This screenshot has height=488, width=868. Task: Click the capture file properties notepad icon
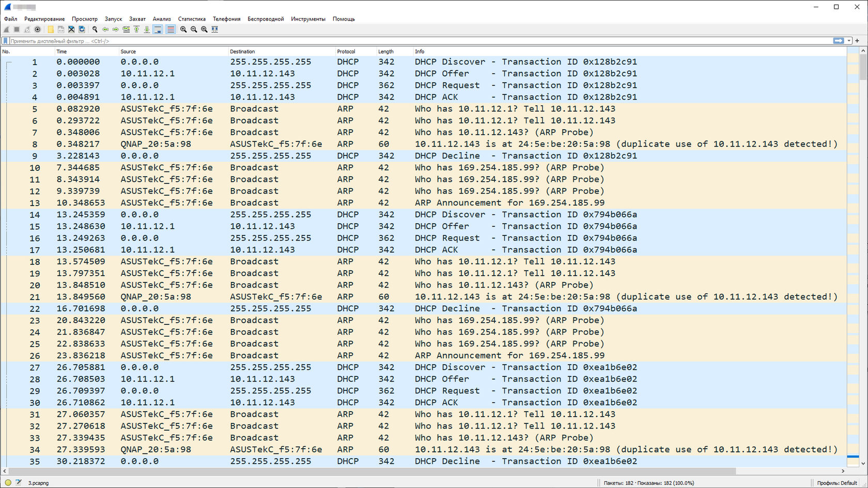pyautogui.click(x=19, y=483)
